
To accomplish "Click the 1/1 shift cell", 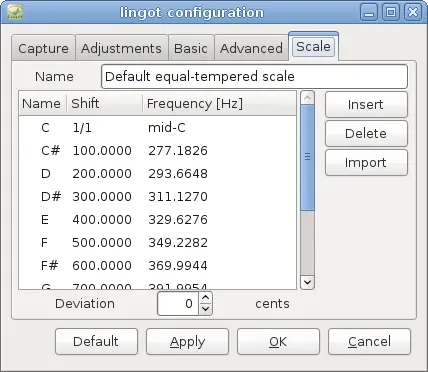I will pos(82,128).
